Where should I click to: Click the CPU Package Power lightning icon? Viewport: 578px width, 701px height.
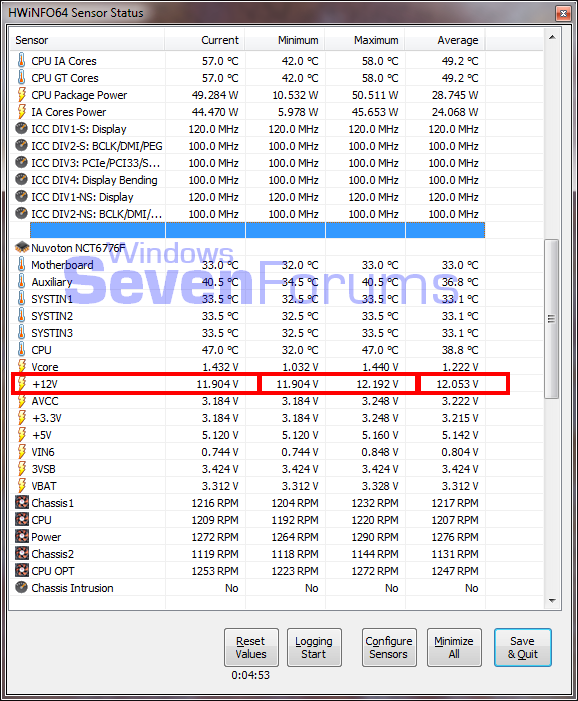(21, 94)
